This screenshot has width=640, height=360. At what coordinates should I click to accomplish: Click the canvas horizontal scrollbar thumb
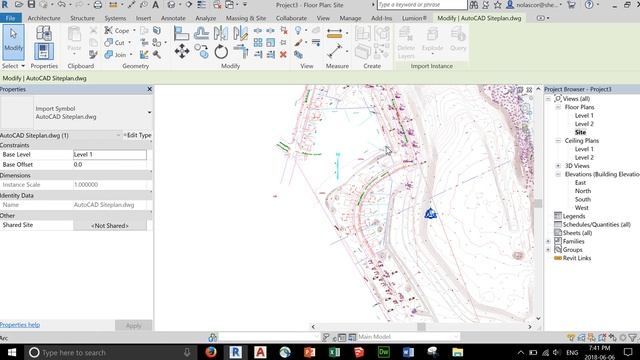[421, 327]
